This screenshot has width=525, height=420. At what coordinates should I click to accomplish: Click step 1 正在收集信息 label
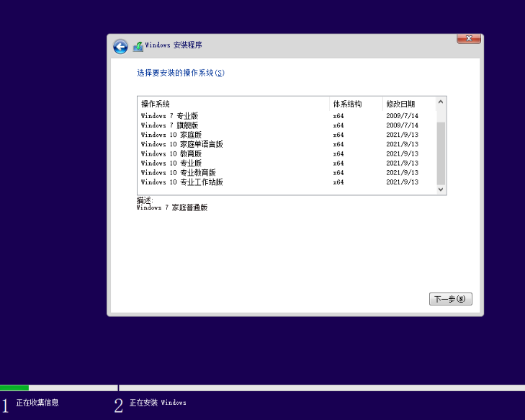pos(37,403)
